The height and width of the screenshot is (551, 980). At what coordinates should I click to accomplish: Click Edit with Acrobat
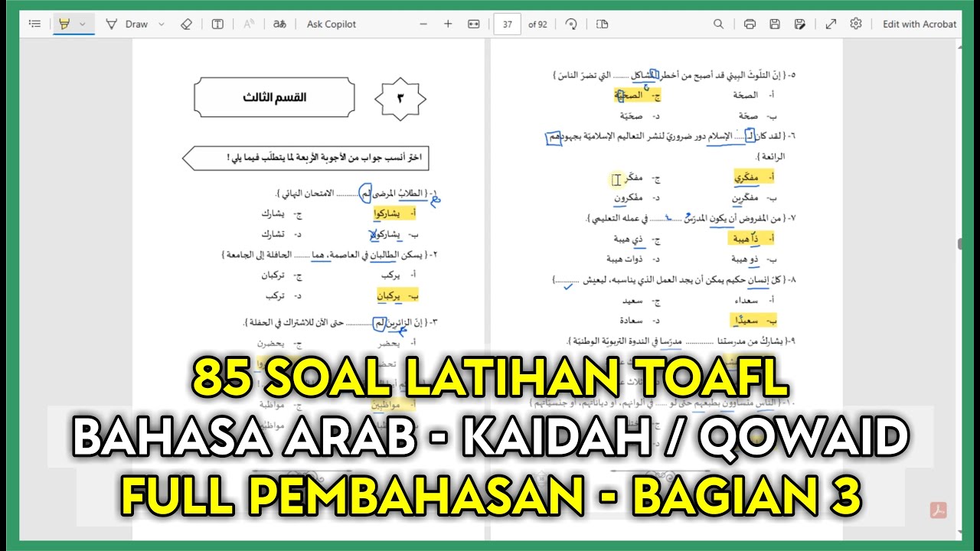coord(920,24)
